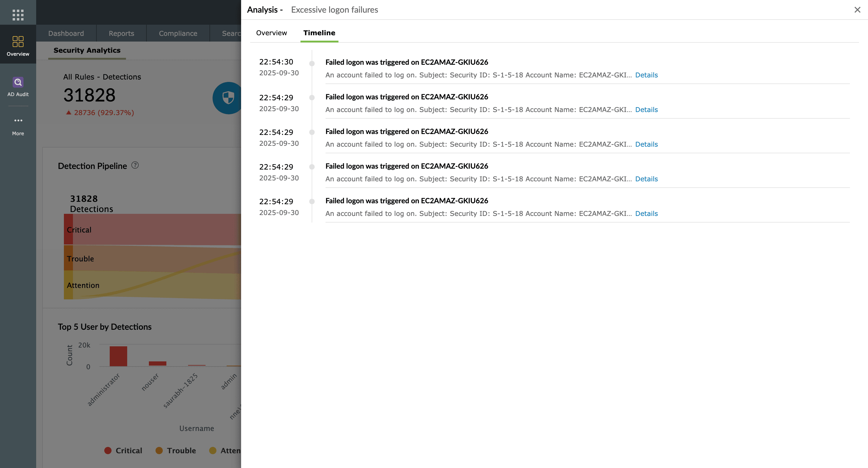
Task: Click the first timeline marker dot
Action: click(x=312, y=63)
